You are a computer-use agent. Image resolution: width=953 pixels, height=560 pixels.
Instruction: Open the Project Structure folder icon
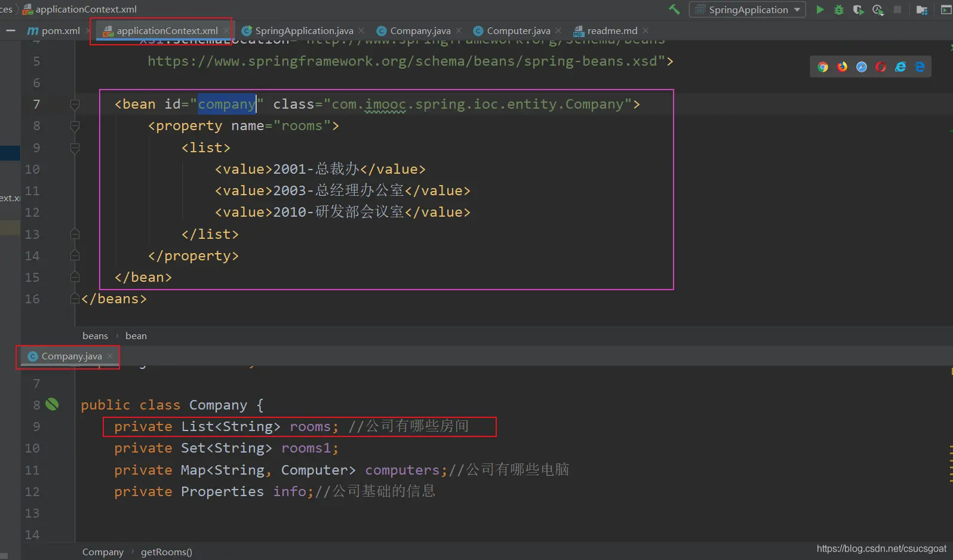(921, 10)
